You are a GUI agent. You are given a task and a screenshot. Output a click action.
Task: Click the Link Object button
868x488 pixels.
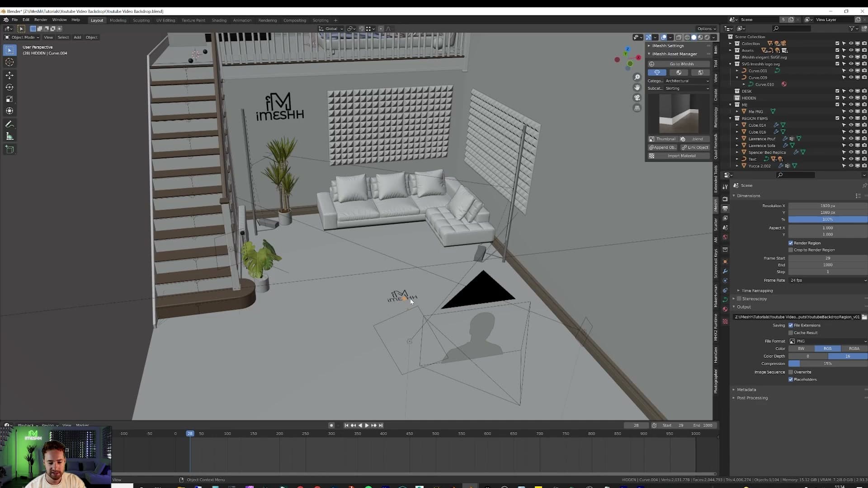coord(695,147)
